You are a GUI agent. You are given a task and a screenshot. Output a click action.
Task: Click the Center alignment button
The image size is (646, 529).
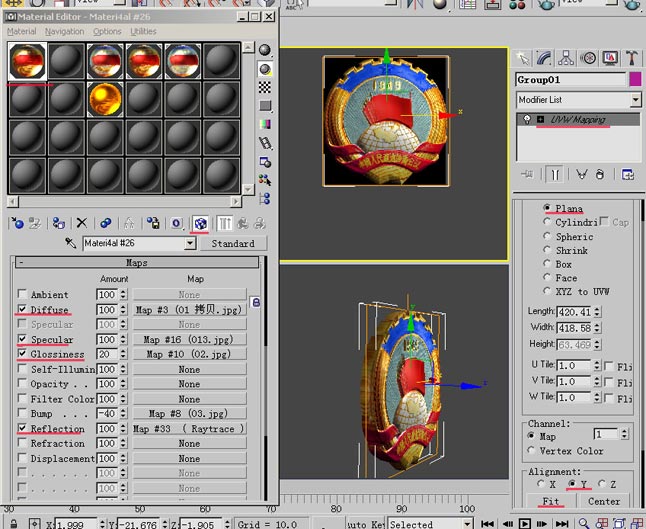point(604,501)
